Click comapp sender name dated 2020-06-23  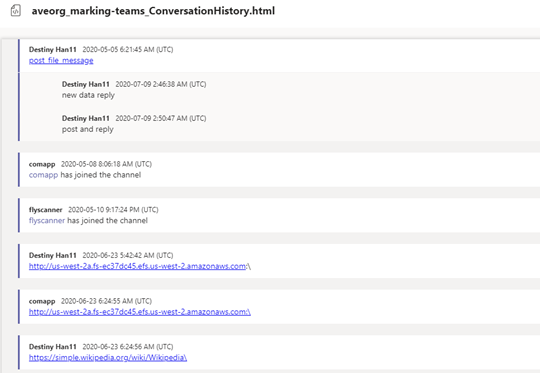pos(42,301)
